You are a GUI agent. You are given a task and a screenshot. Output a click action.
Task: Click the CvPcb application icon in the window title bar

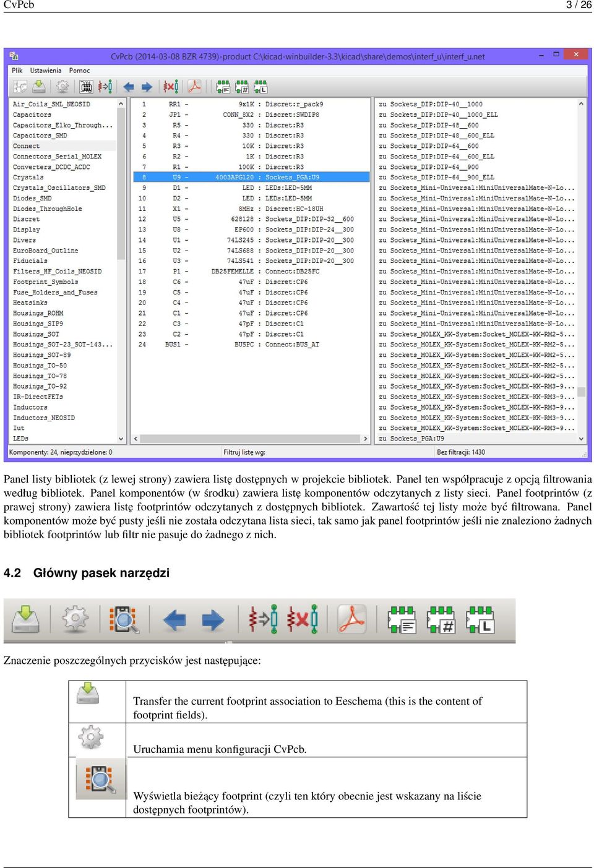(14, 56)
